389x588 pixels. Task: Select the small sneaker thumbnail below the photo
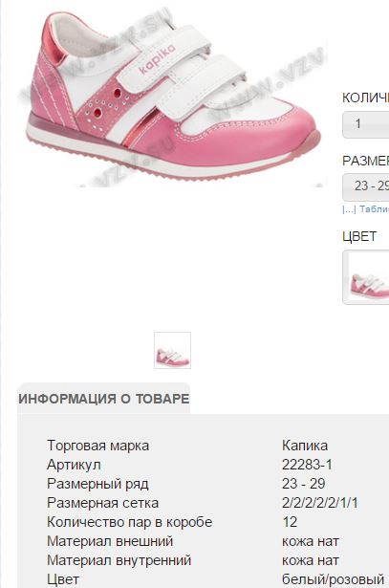172,350
